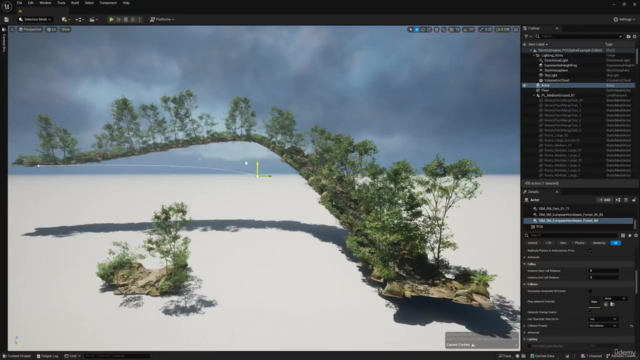Image resolution: width=640 pixels, height=360 pixels.
Task: Select ExponentialHeightFog in the Outliner
Action: point(560,65)
